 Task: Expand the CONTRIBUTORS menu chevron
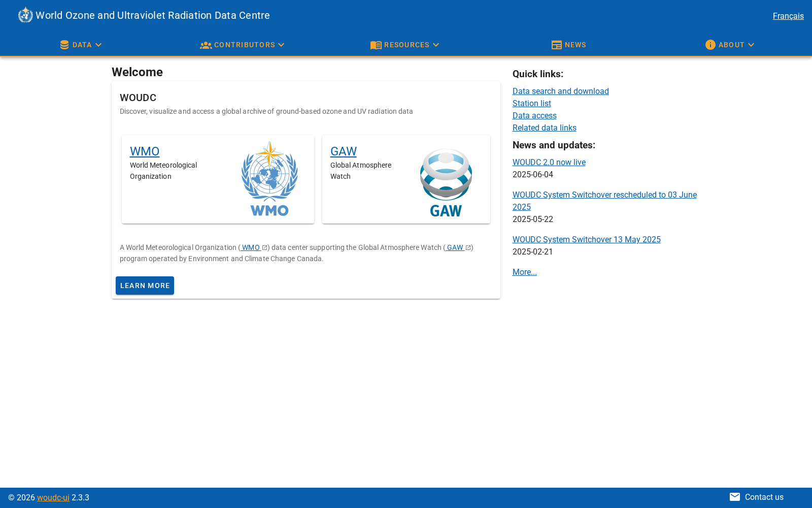281,45
